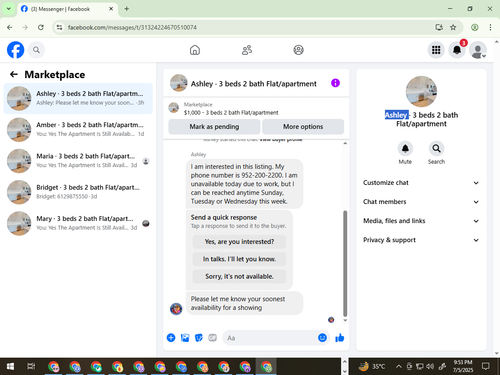This screenshot has height=375, width=500.
Task: Open Maria's conversation in the list
Action: tap(78, 161)
